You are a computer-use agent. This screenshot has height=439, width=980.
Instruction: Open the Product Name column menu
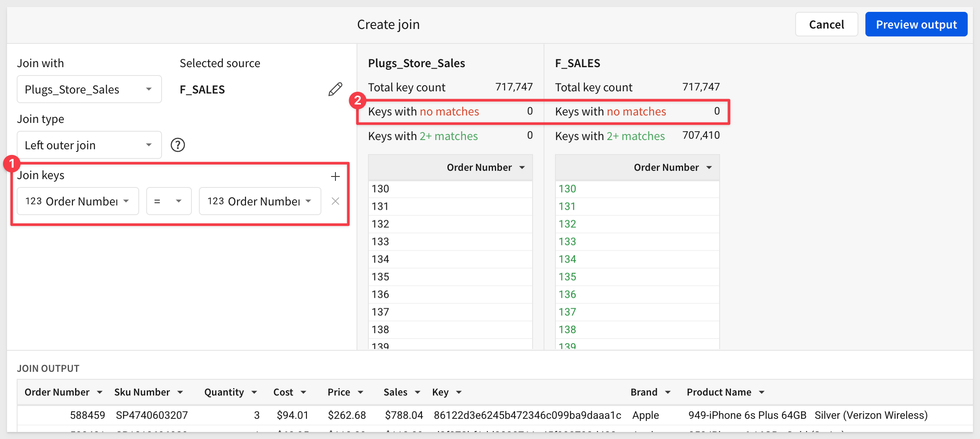[x=762, y=392]
